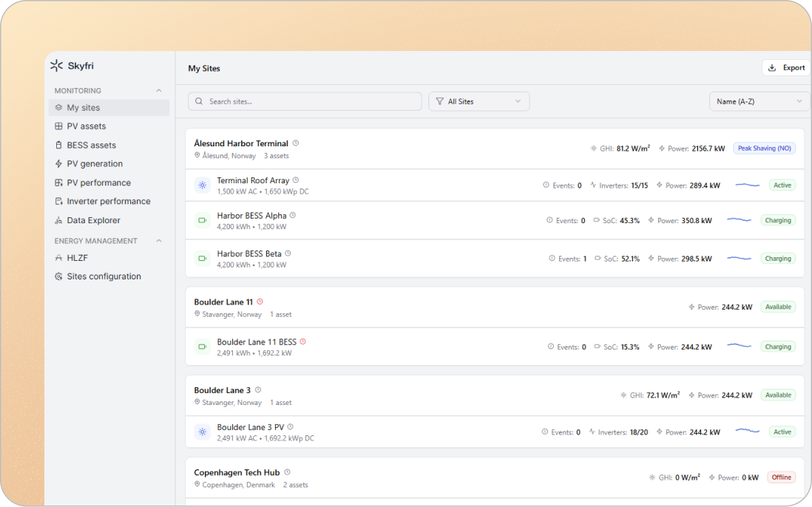Go to Inverter performance page

pos(108,201)
